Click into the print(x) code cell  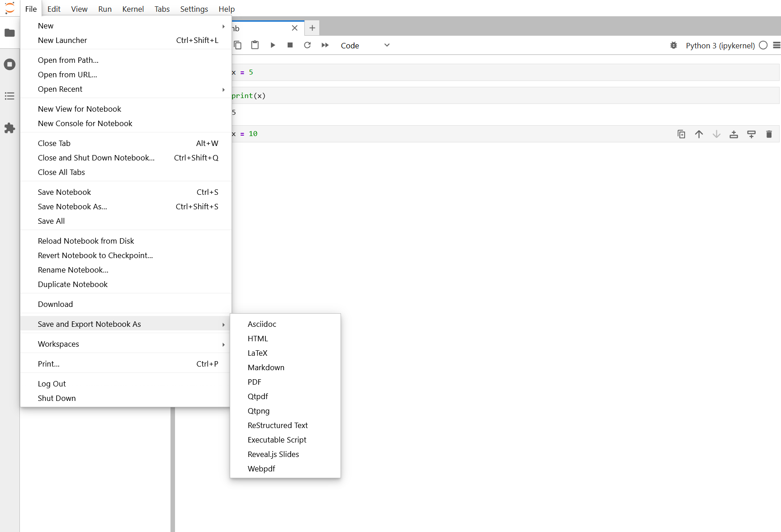(x=505, y=96)
